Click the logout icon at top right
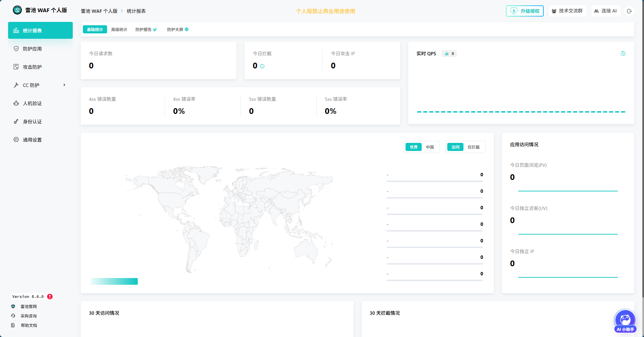Screen dimensions: 644x337 [x=629, y=11]
